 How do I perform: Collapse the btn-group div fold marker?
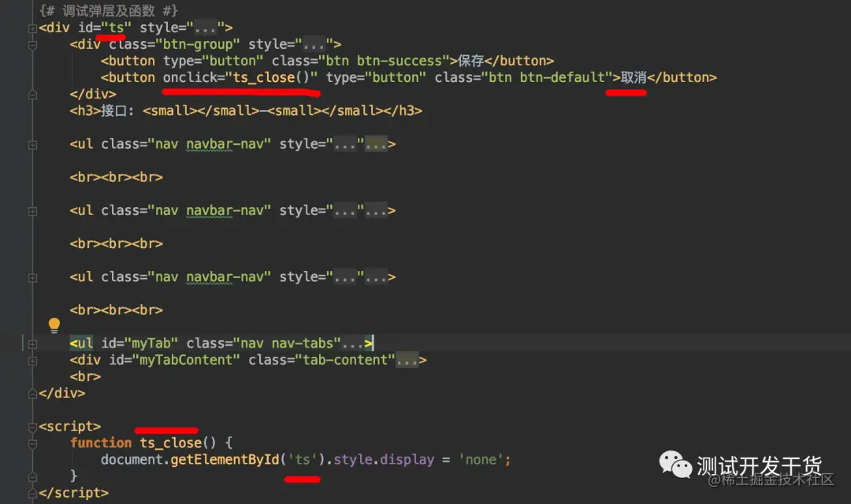tap(32, 45)
